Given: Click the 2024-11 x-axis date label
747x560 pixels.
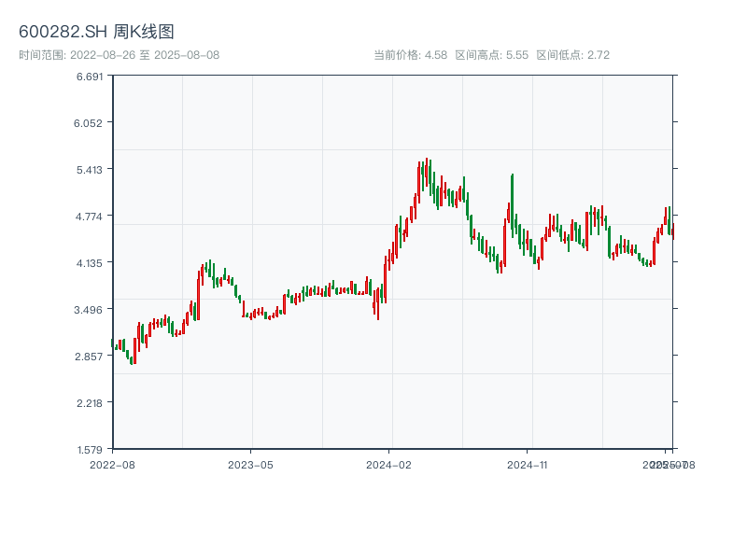Looking at the screenshot, I should pyautogui.click(x=528, y=464).
